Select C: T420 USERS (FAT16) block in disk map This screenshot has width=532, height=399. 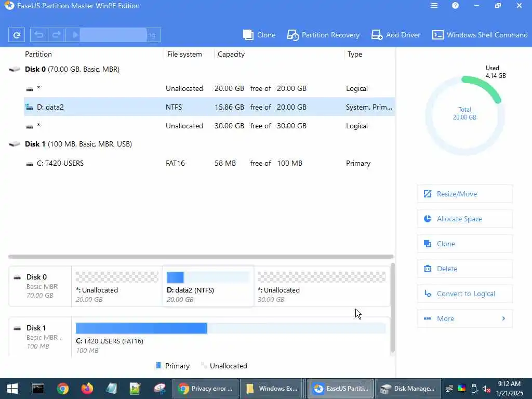click(x=231, y=337)
